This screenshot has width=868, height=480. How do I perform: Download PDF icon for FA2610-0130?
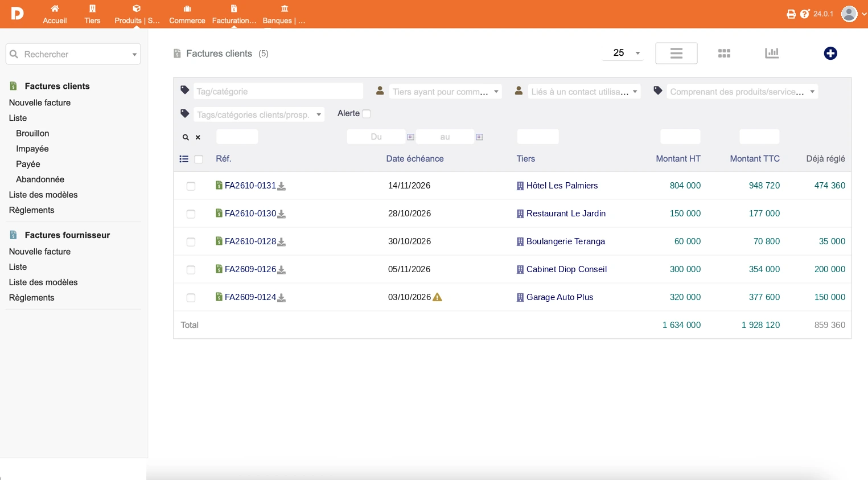pos(281,214)
